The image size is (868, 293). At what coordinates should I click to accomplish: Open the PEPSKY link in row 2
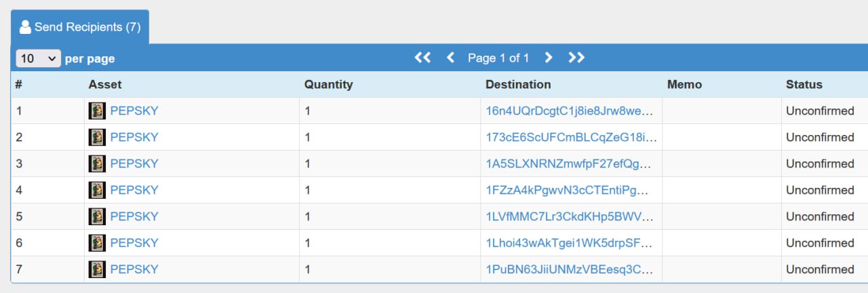[134, 137]
